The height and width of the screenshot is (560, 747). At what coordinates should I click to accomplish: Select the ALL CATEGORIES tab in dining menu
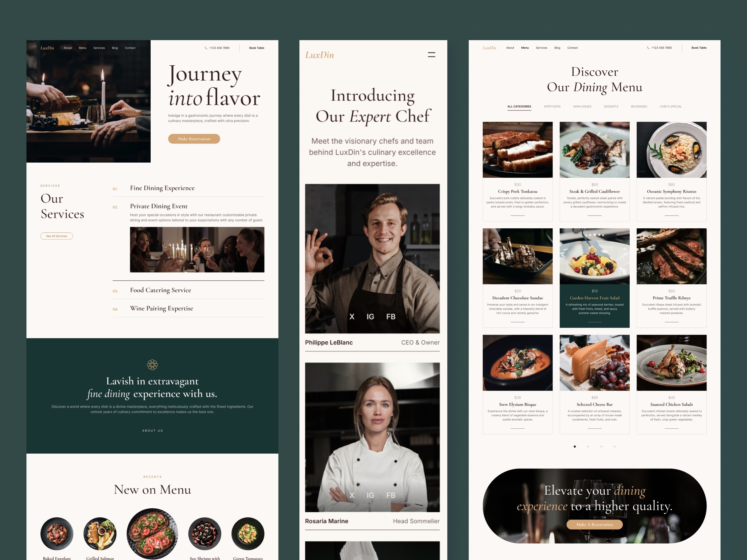[x=519, y=106]
